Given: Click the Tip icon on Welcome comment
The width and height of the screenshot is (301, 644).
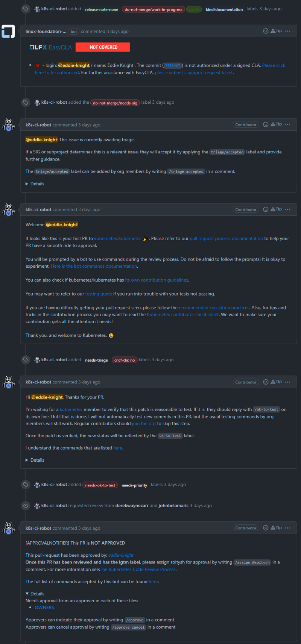Looking at the screenshot, I should (276, 209).
